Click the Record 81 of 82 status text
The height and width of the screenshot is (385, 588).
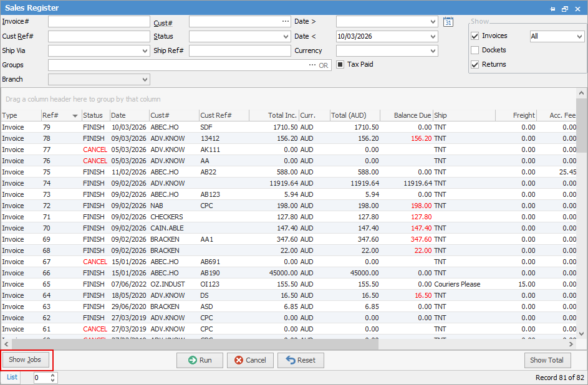pyautogui.click(x=559, y=378)
